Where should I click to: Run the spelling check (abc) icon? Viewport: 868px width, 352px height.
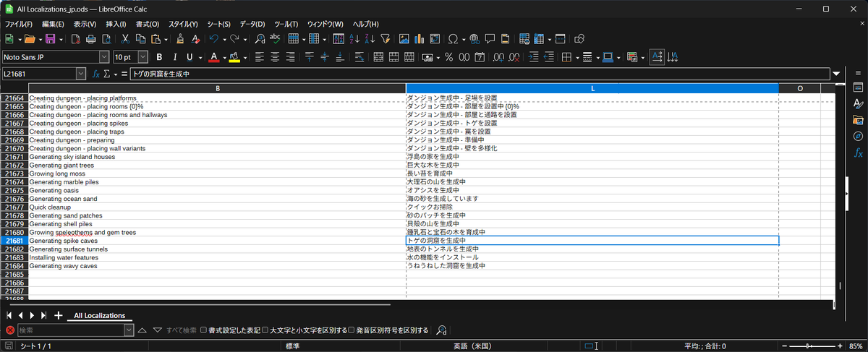[275, 38]
